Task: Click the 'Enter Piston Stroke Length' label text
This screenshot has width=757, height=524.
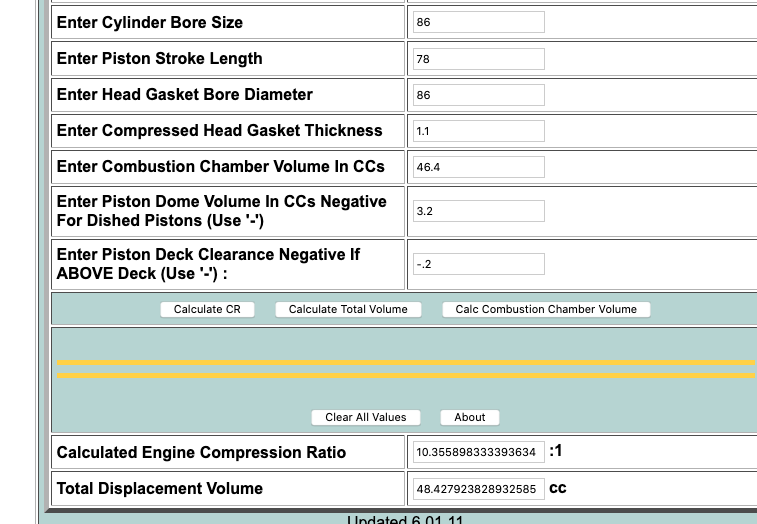Action: (159, 59)
